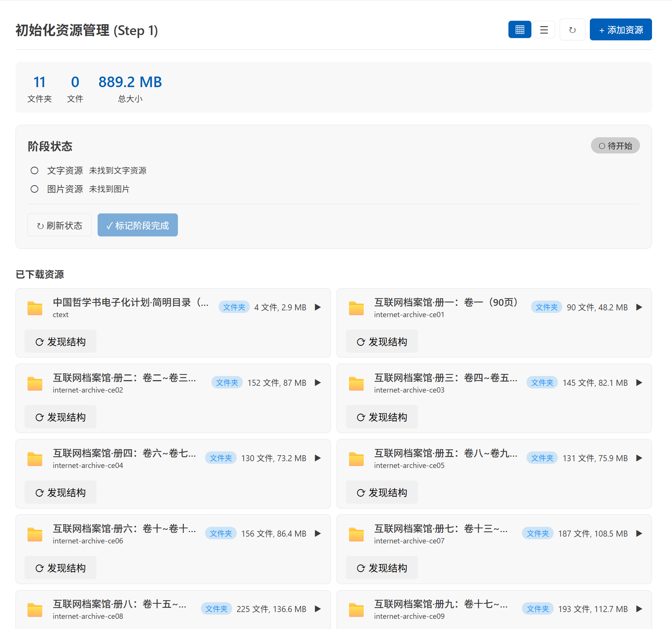Click 刷新状态 button
The width and height of the screenshot is (672, 629).
tap(60, 225)
